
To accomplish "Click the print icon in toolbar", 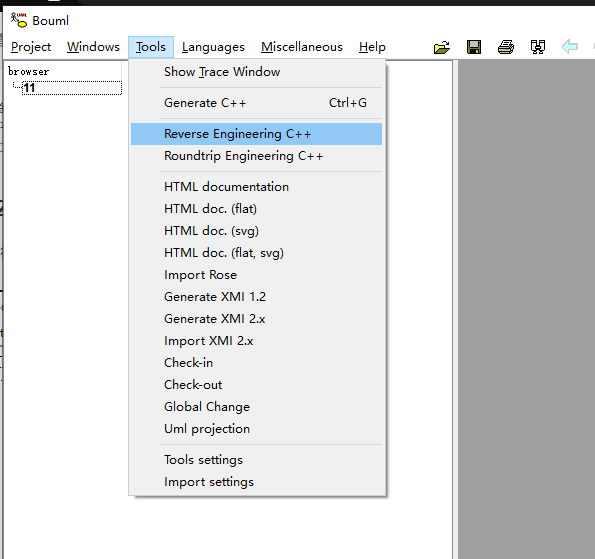I will (x=506, y=47).
